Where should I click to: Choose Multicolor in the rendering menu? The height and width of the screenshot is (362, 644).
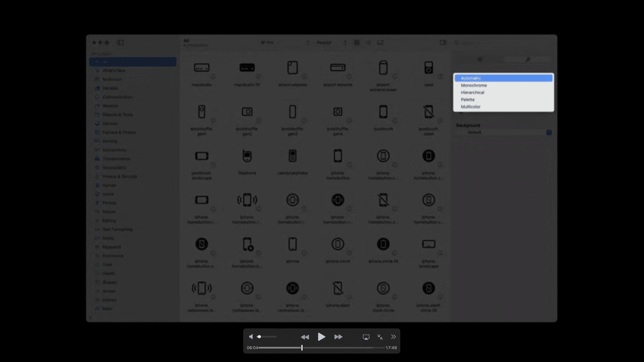tap(503, 107)
